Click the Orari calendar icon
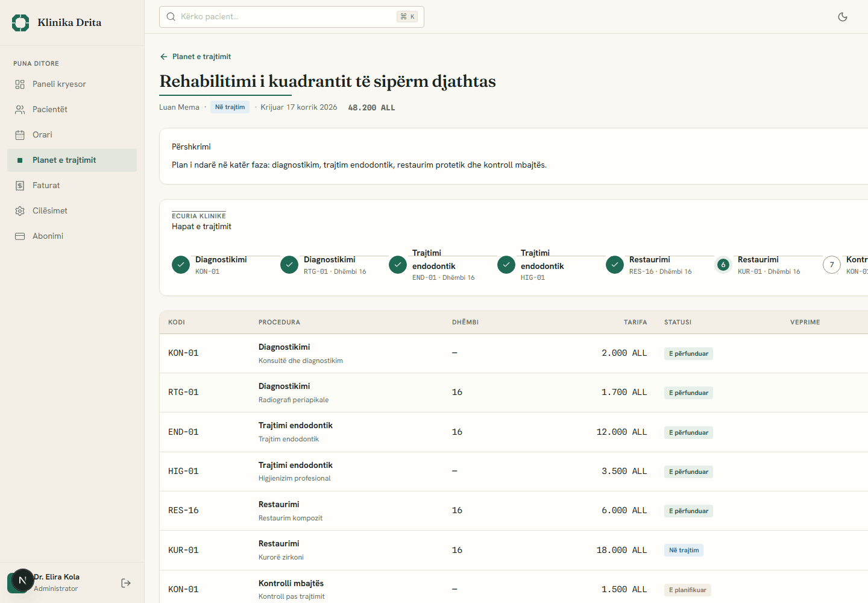 (20, 135)
